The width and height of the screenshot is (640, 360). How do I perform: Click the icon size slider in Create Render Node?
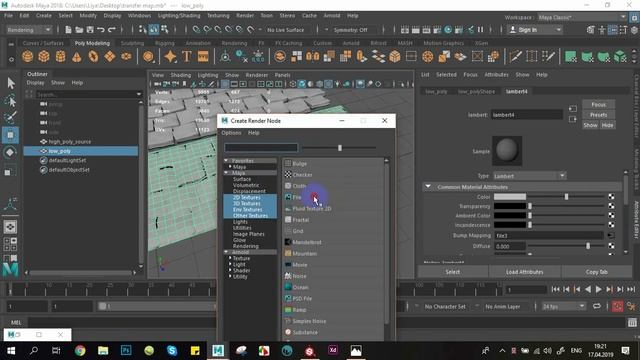pos(340,148)
